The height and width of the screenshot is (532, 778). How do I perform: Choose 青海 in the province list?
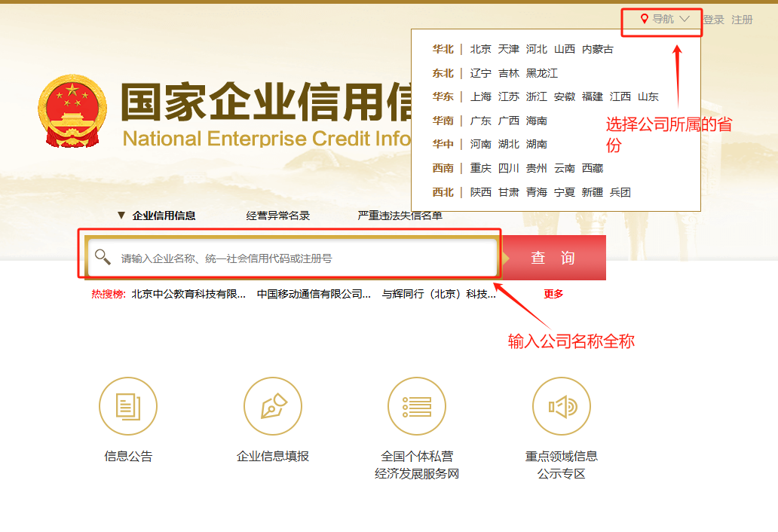point(536,192)
